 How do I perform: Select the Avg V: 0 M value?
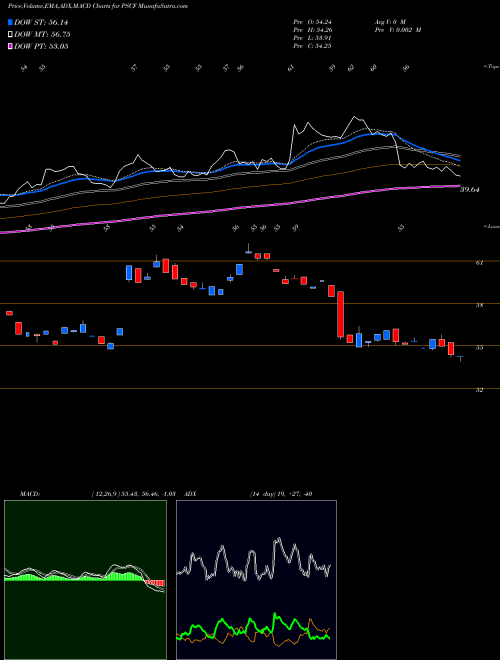click(x=389, y=22)
